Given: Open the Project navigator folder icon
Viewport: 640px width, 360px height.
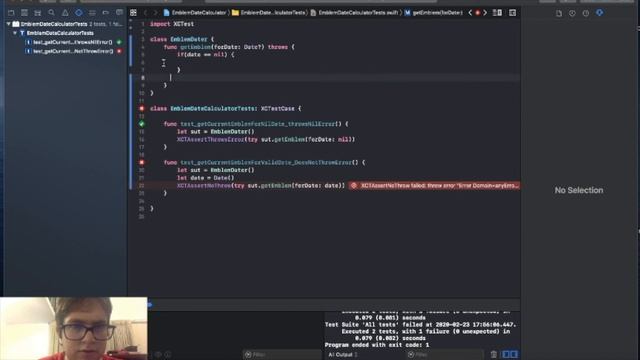Looking at the screenshot, I should click(x=11, y=13).
